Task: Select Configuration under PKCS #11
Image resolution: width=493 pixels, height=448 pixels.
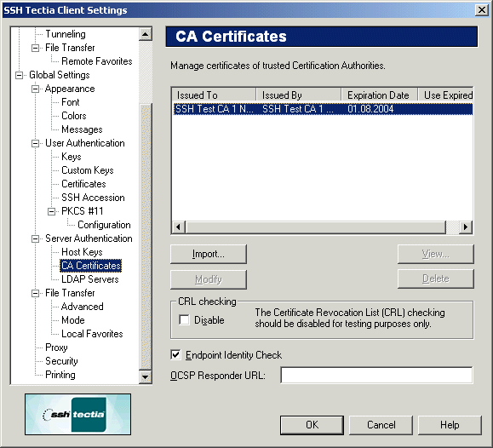Action: [x=104, y=225]
